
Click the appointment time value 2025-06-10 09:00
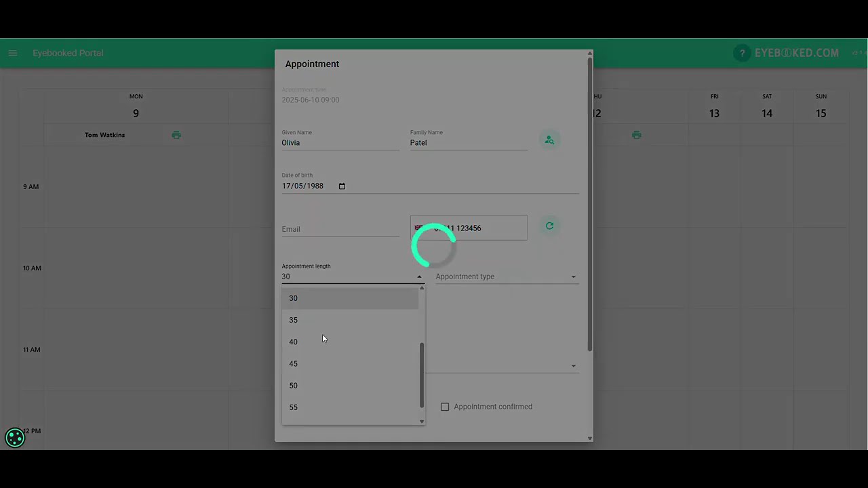pos(311,100)
